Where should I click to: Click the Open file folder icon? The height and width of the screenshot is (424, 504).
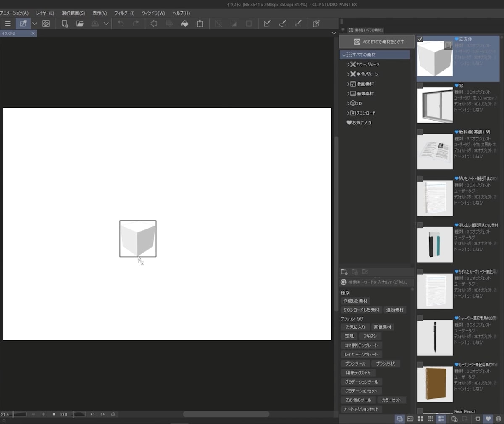80,24
